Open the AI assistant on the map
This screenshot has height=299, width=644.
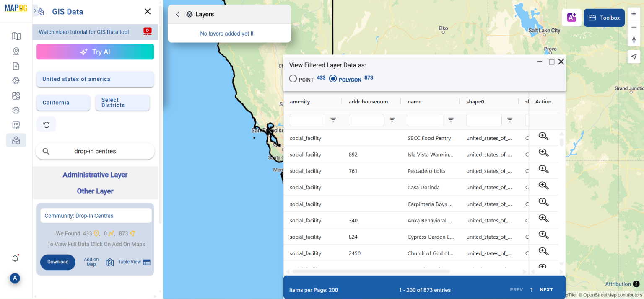571,18
